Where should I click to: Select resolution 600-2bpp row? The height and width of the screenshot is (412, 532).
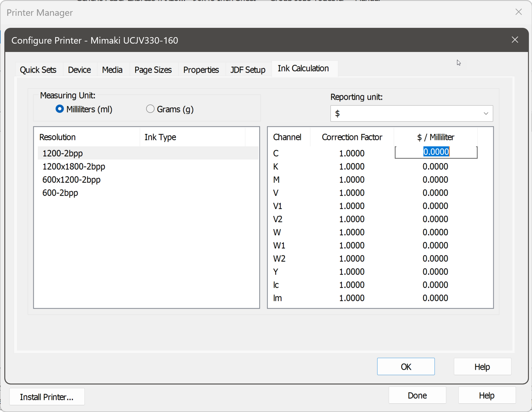tap(148, 193)
